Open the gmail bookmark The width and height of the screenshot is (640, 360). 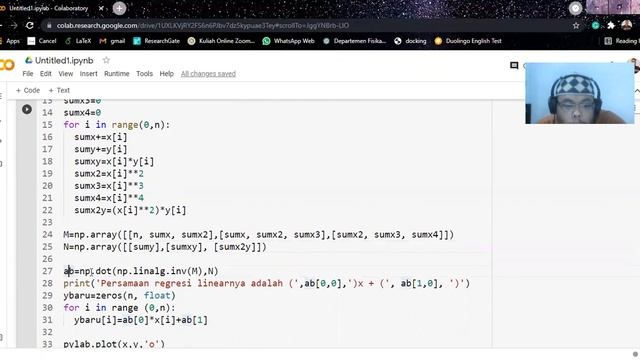(x=113, y=41)
